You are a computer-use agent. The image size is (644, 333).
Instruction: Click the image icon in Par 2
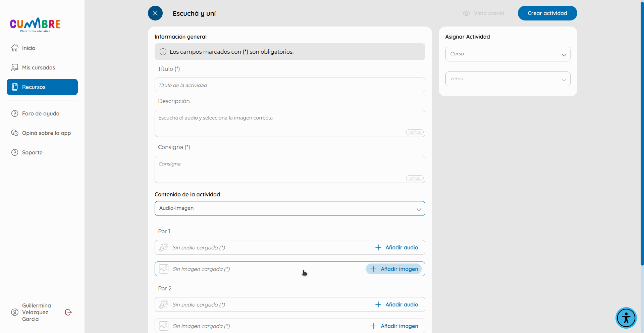pos(164,326)
